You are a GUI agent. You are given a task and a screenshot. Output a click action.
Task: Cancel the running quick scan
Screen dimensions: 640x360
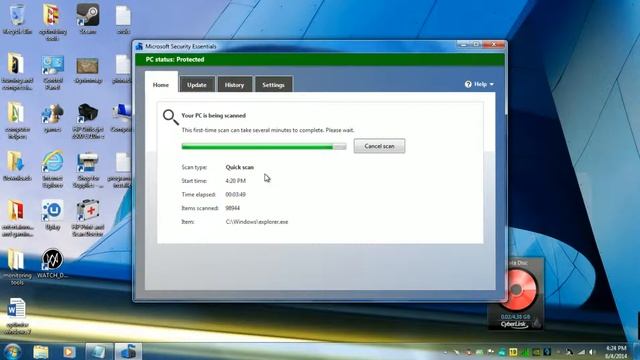click(x=379, y=146)
